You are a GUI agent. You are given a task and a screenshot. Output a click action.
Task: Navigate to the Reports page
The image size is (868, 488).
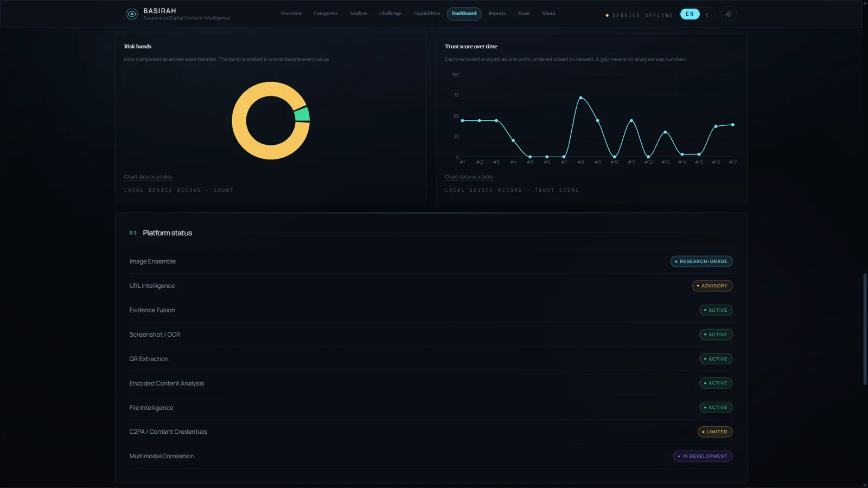click(497, 14)
